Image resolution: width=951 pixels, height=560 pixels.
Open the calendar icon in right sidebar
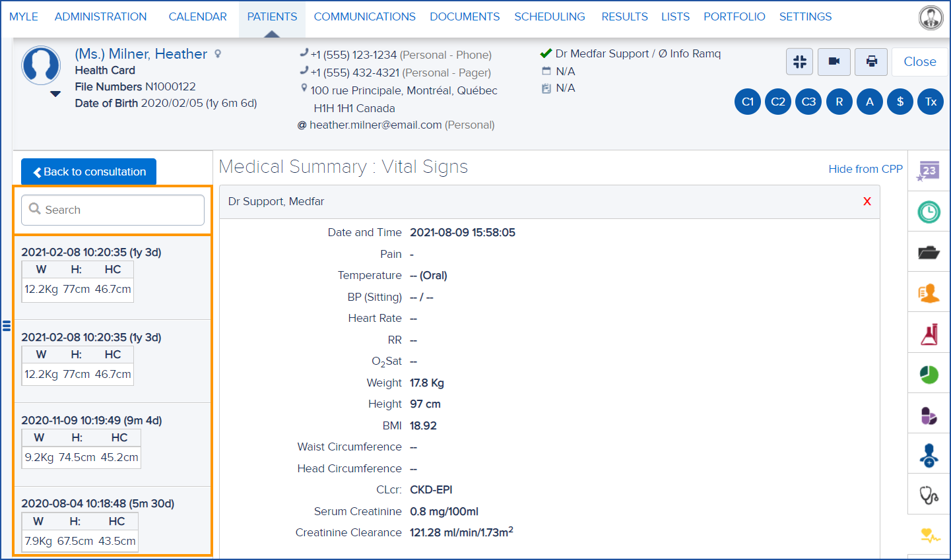click(x=929, y=171)
